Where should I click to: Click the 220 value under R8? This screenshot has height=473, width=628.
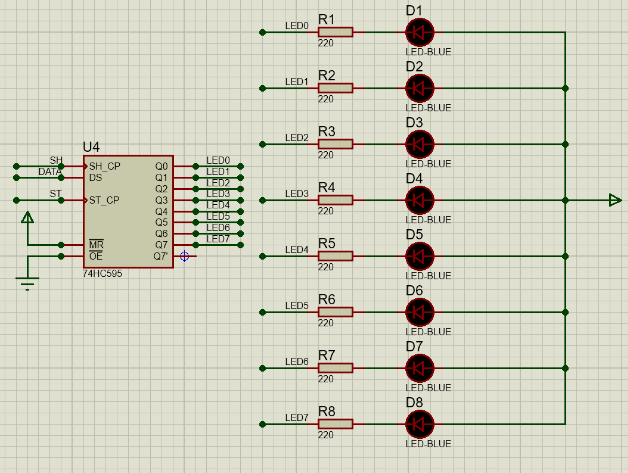click(x=326, y=435)
